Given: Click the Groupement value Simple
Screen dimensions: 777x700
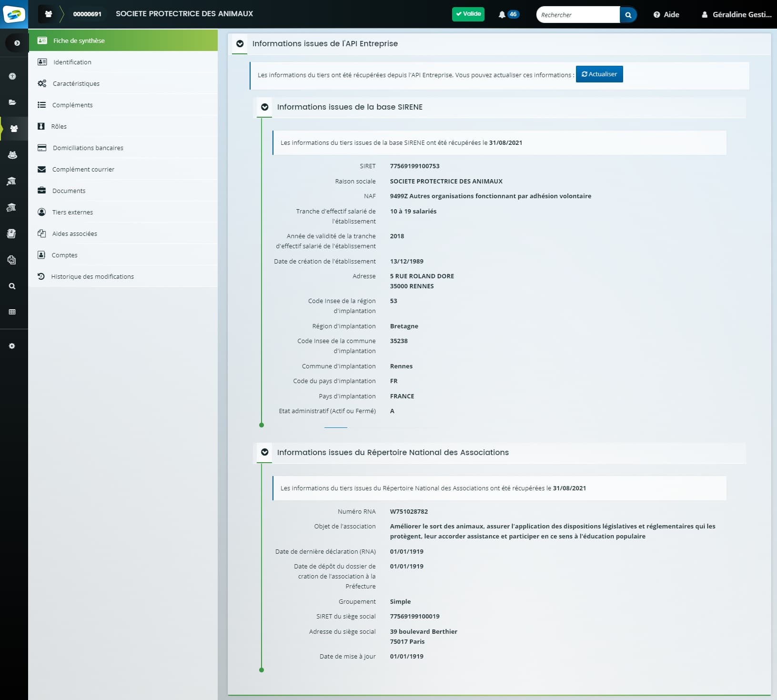Looking at the screenshot, I should coord(400,602).
